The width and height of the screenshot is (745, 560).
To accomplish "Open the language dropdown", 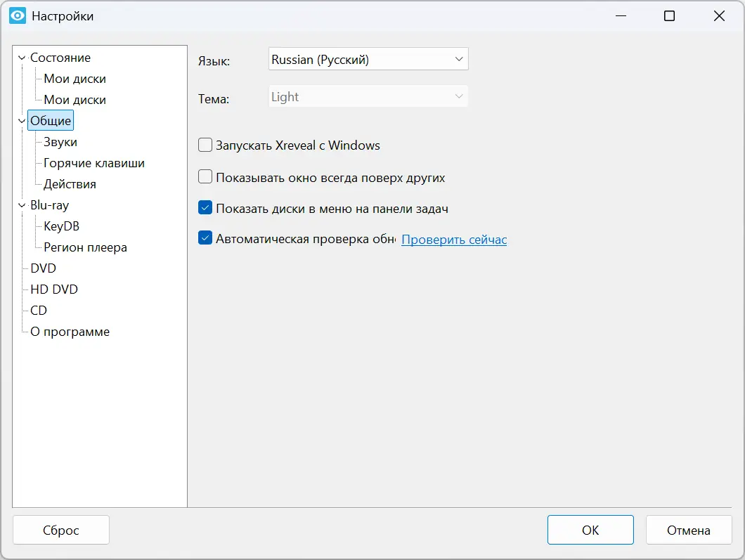I will (x=368, y=60).
